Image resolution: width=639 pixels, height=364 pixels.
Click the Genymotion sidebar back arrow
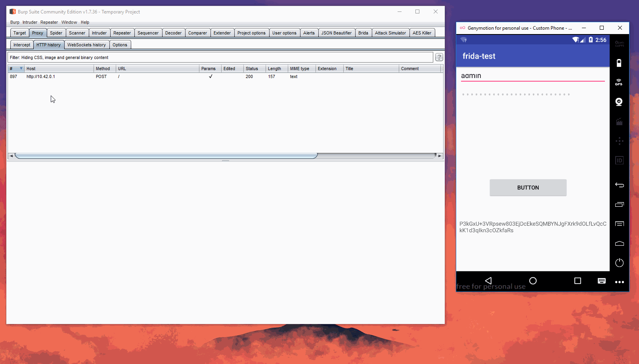click(x=619, y=185)
